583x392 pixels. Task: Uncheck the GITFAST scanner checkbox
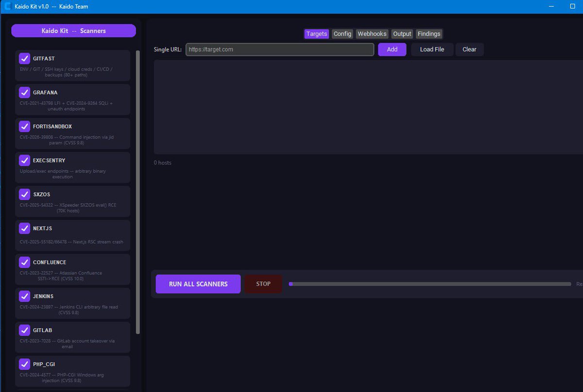[x=24, y=58]
